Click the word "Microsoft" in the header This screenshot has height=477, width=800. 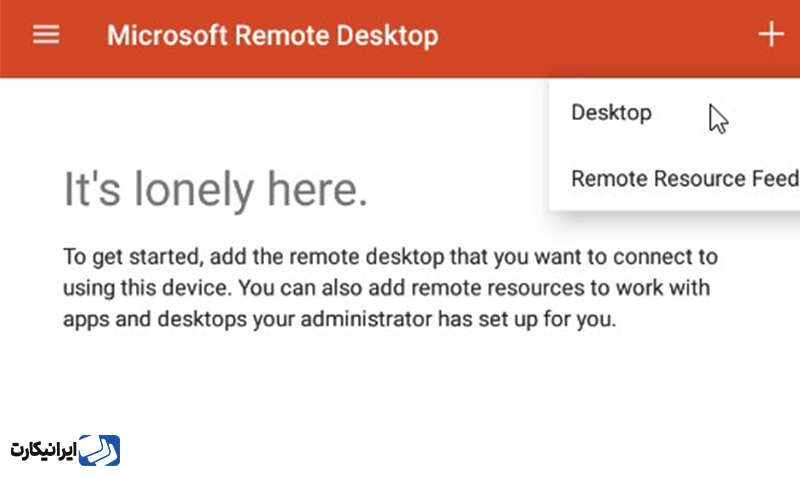pyautogui.click(x=167, y=36)
